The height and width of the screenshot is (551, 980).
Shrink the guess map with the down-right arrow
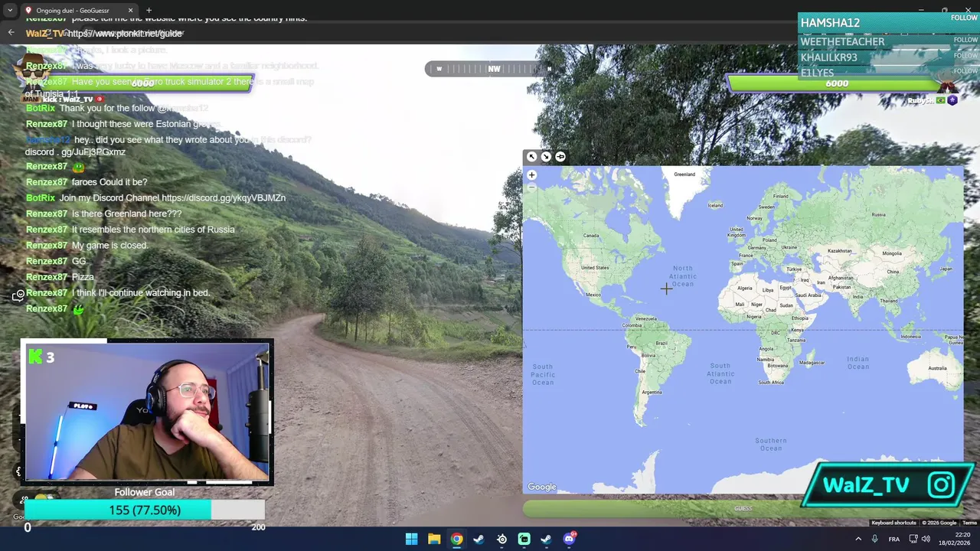point(546,157)
